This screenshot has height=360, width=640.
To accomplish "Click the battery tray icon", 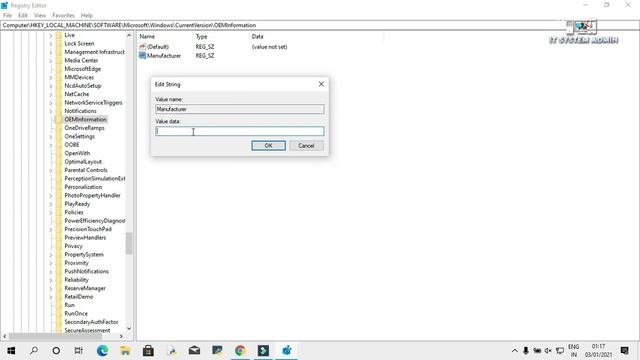I will (537, 351).
